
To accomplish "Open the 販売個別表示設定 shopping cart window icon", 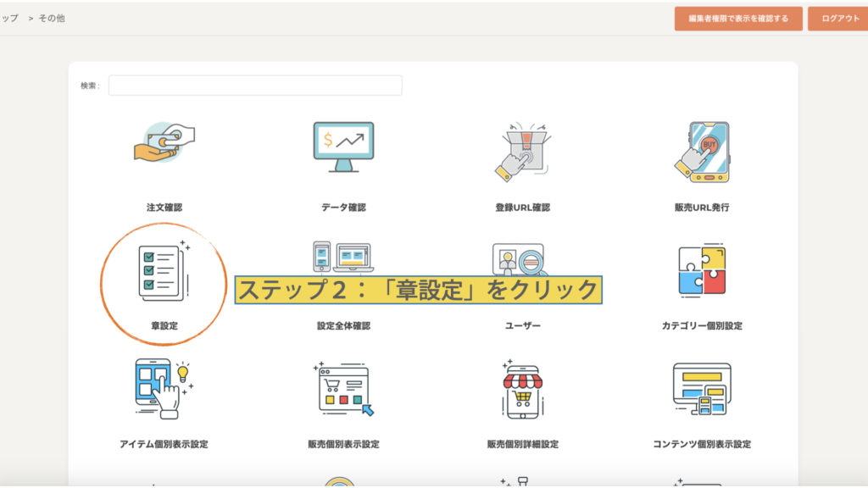I will 343,390.
